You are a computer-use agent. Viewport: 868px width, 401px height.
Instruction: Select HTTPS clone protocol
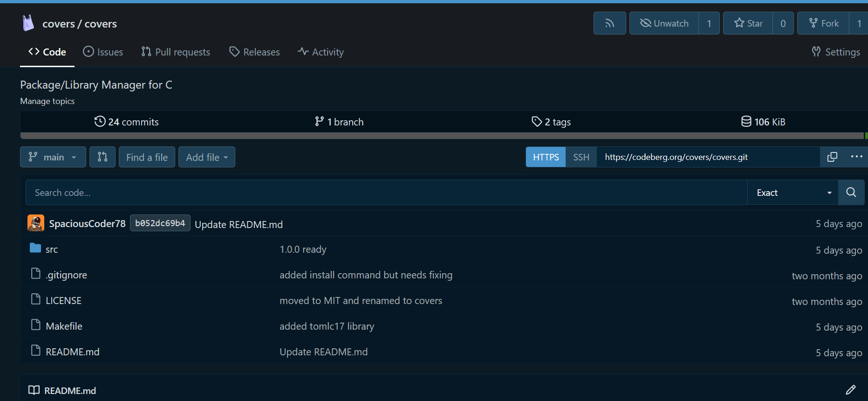click(546, 157)
